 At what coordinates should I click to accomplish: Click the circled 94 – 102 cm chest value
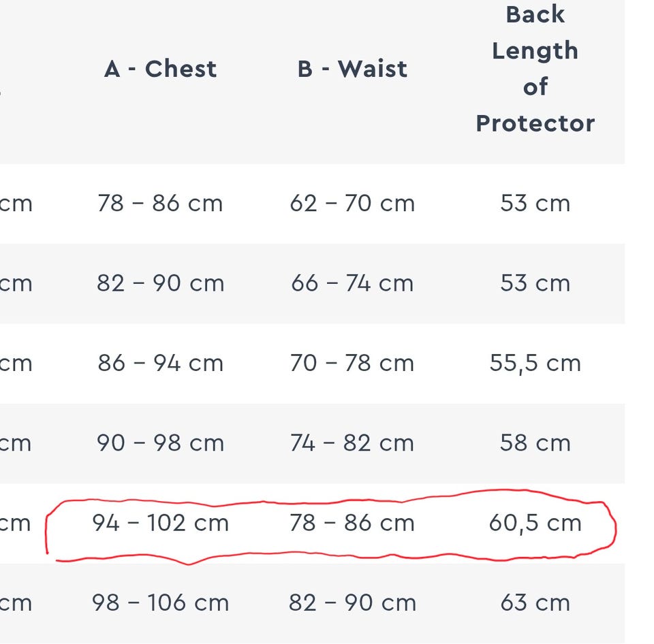[x=161, y=523]
